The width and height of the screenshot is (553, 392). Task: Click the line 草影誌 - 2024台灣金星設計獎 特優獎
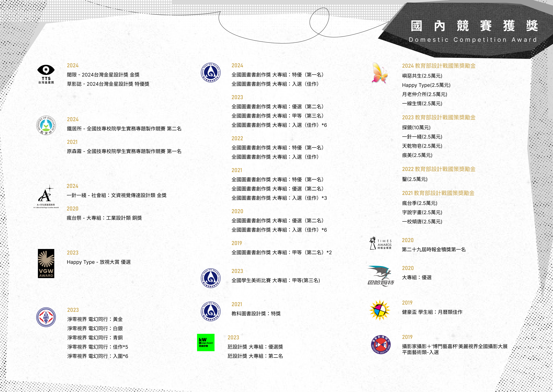click(x=108, y=84)
